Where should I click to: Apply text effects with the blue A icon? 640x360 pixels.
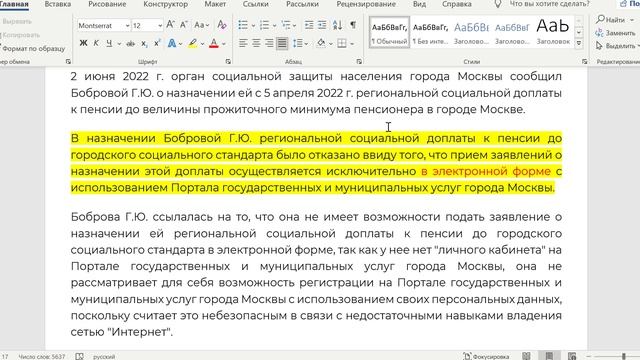[172, 43]
